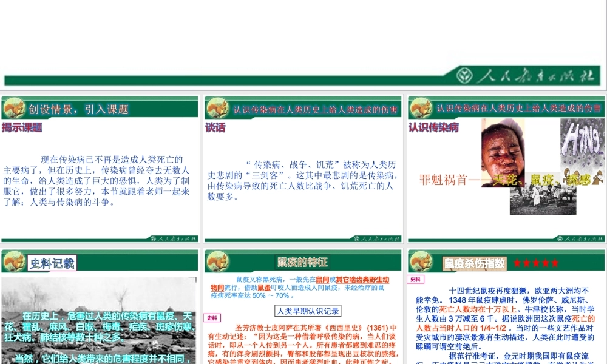
Task: Open the 史料记载 slide thumbnail
Action: (100, 306)
